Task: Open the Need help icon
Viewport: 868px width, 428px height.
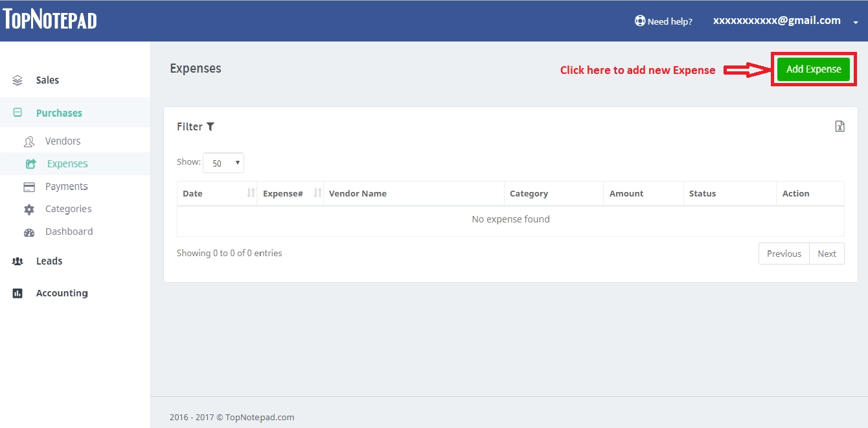Action: point(639,21)
